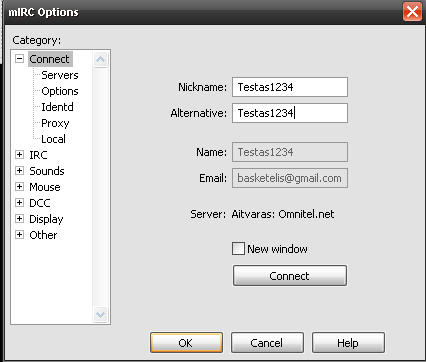Click the category list scroll-down arrow
Screen dimensions: 426x362
[x=100, y=314]
